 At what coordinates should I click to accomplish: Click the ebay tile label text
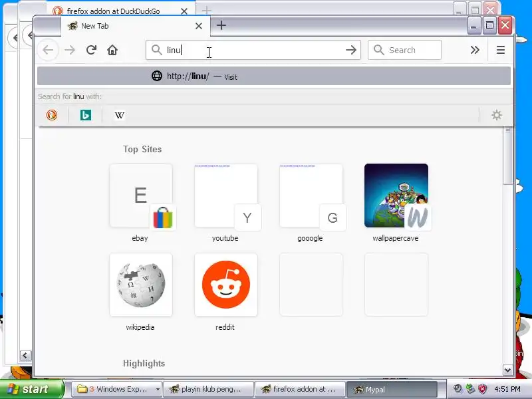click(x=140, y=238)
